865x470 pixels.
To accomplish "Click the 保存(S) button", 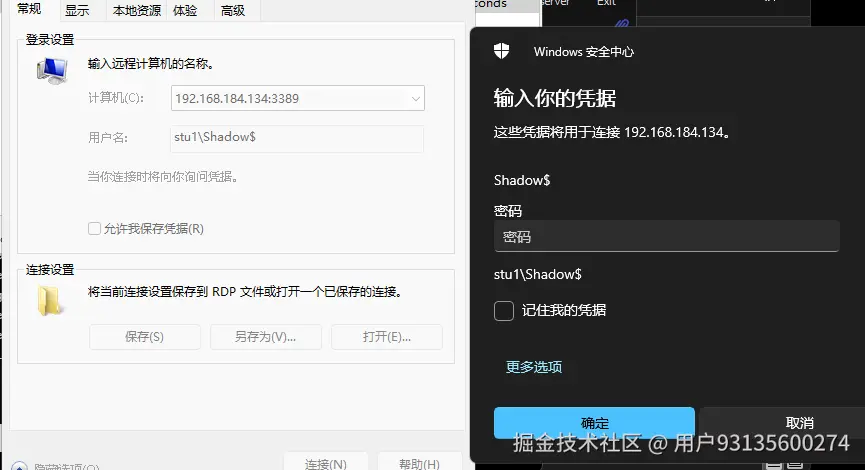I will [x=145, y=337].
